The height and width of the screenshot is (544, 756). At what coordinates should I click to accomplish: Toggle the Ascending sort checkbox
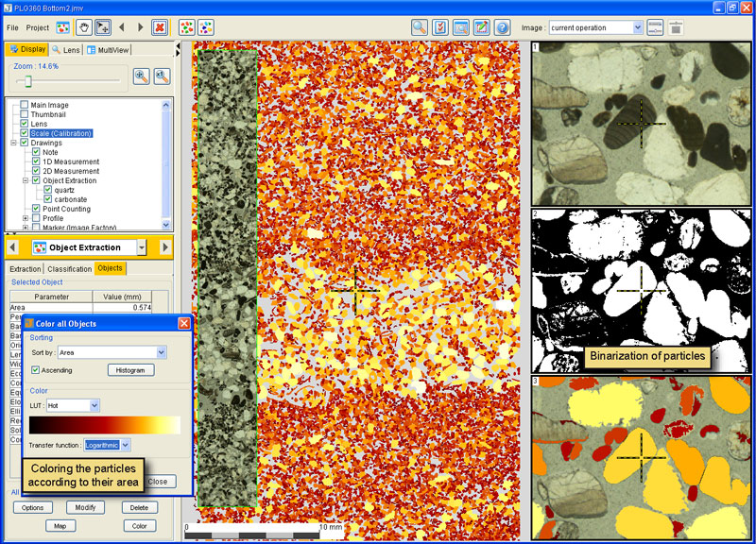click(35, 370)
